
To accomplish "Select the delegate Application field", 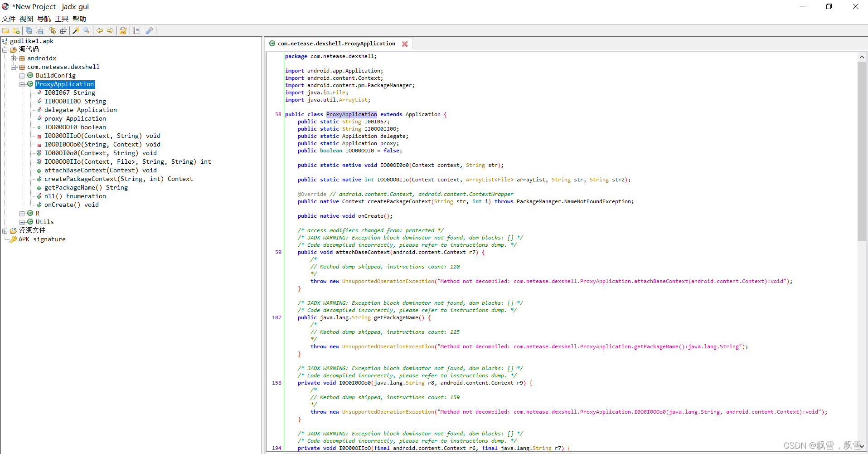I will click(x=81, y=110).
